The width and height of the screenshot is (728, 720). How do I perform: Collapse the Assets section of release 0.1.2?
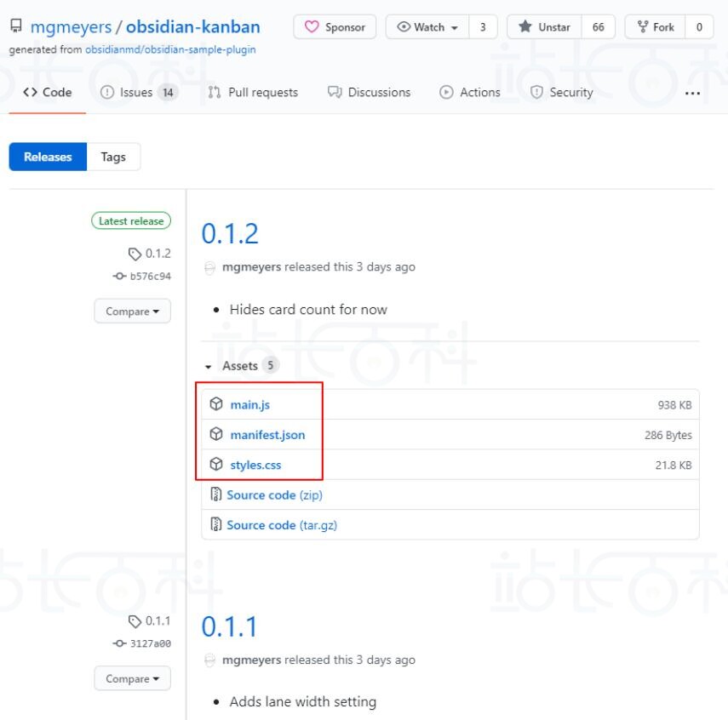209,366
